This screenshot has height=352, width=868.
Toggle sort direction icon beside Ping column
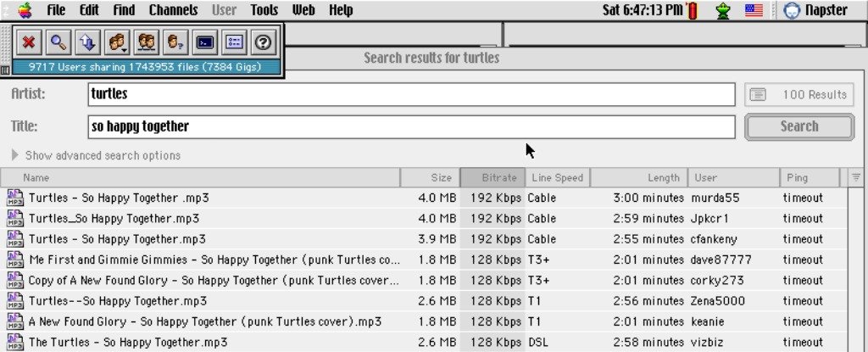click(x=856, y=178)
